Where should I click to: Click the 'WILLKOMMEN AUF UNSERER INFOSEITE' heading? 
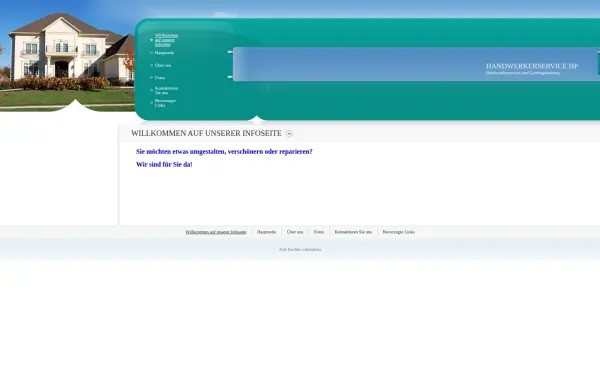[x=206, y=133]
